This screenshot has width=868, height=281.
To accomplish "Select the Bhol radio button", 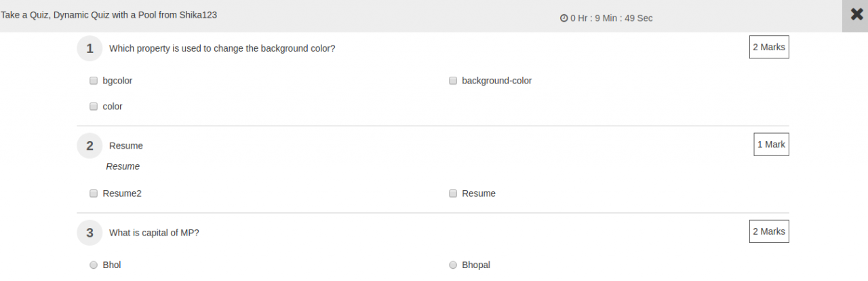I will point(94,265).
